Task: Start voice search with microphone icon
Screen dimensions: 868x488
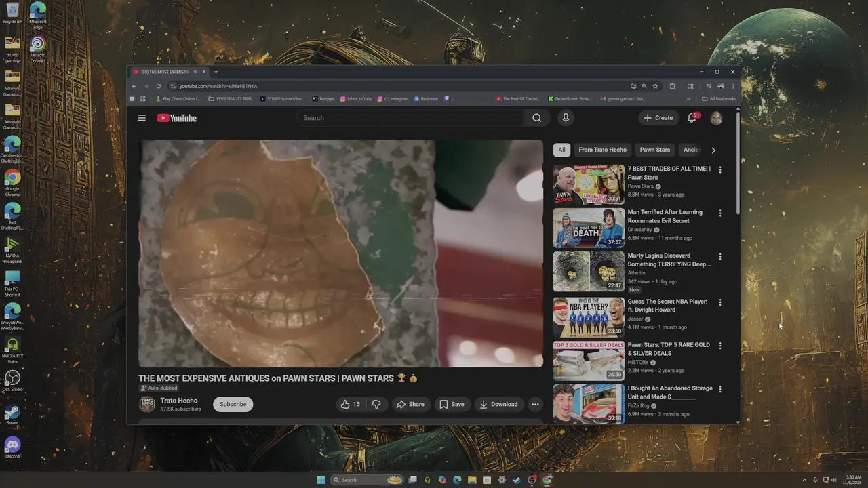Action: click(566, 118)
